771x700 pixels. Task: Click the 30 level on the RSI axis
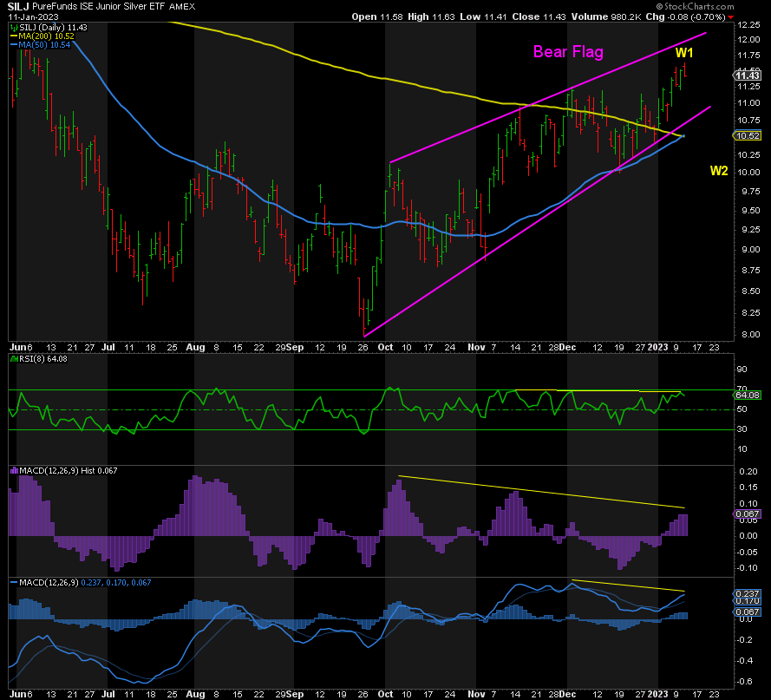tap(742, 429)
